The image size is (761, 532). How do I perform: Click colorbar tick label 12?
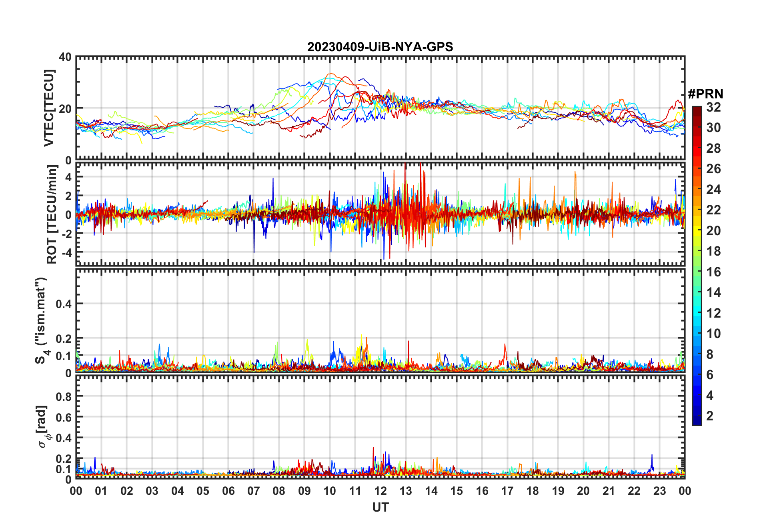point(713,313)
